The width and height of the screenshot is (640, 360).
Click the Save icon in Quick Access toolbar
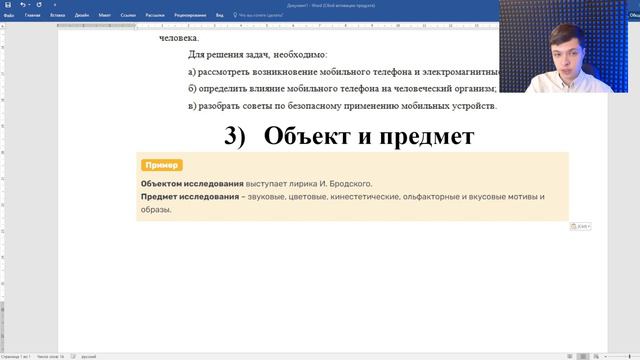[8, 5]
